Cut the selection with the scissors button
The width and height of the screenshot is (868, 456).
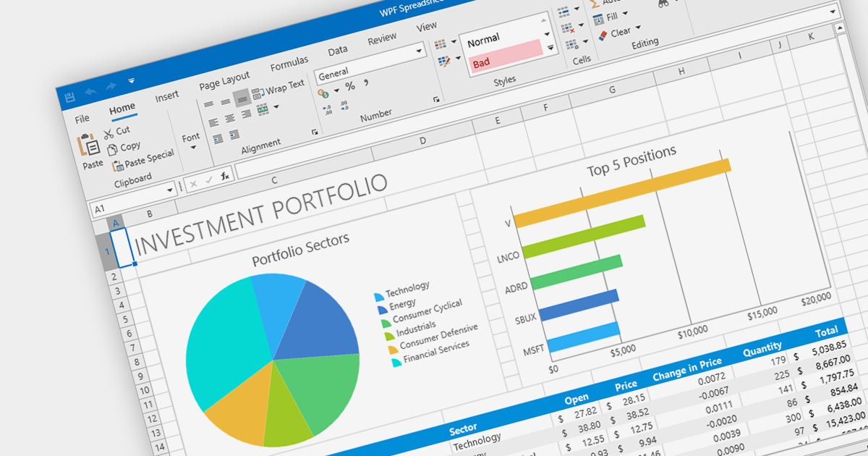click(116, 132)
